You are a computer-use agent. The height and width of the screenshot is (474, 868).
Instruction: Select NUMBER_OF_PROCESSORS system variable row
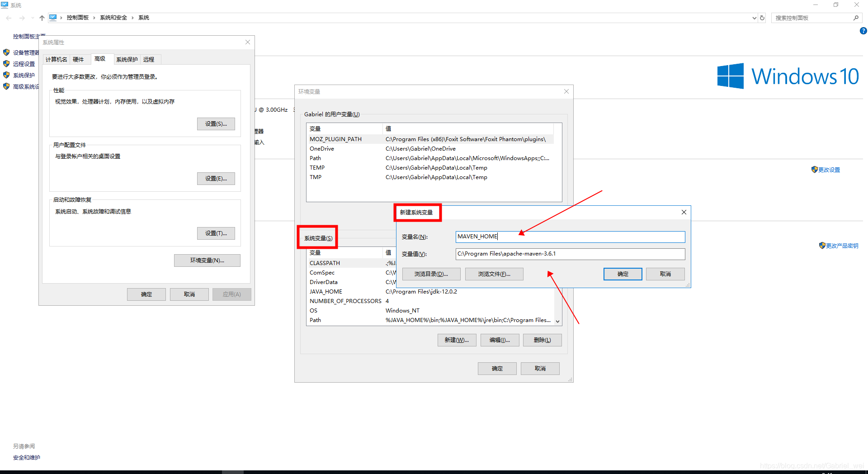(x=430, y=301)
